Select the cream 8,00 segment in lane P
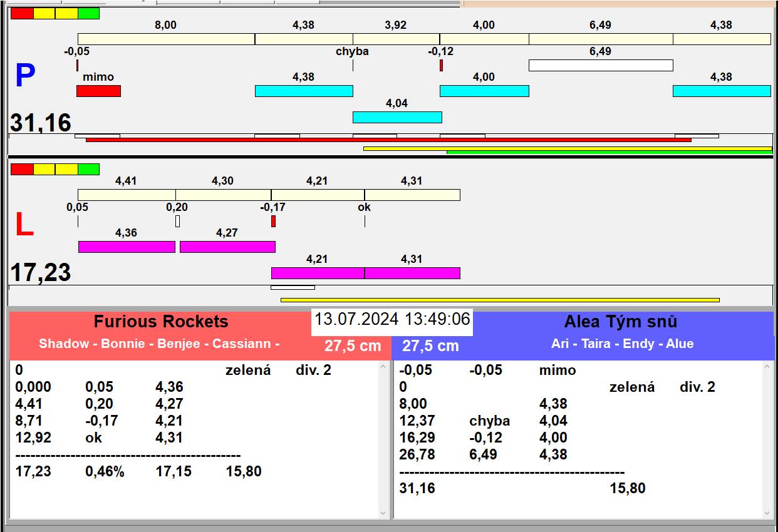The height and width of the screenshot is (532, 778). coord(166,39)
